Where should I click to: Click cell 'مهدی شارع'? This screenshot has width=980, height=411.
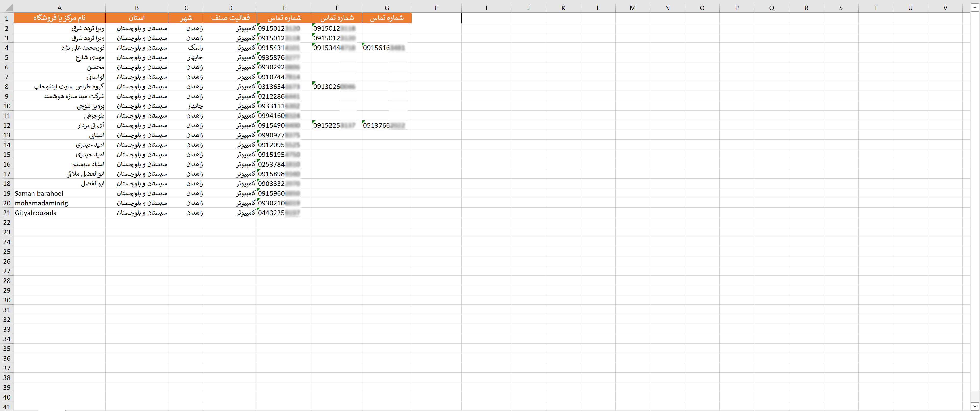click(x=59, y=57)
